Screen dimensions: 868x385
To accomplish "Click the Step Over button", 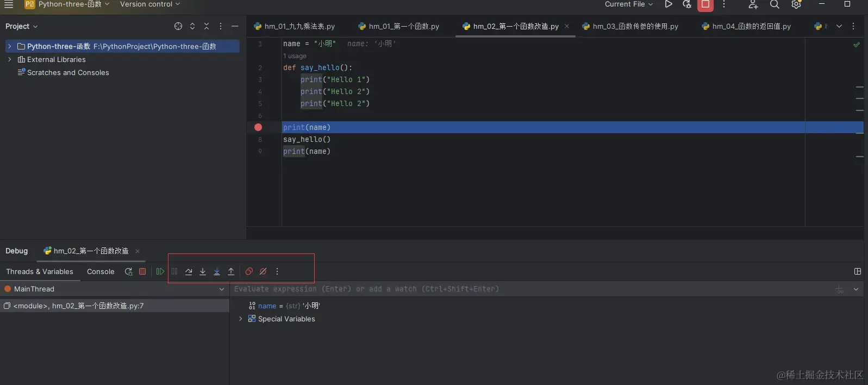I will click(x=189, y=271).
